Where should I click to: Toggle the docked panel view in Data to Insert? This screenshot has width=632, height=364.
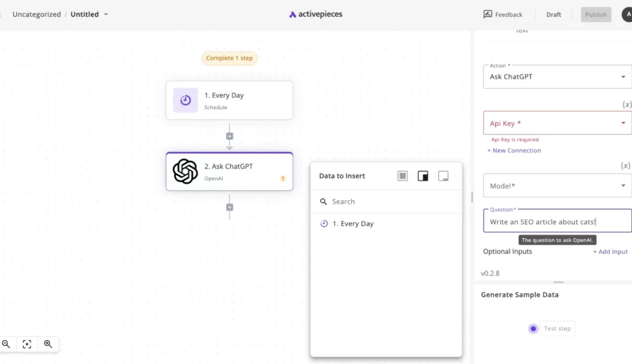[x=423, y=176]
